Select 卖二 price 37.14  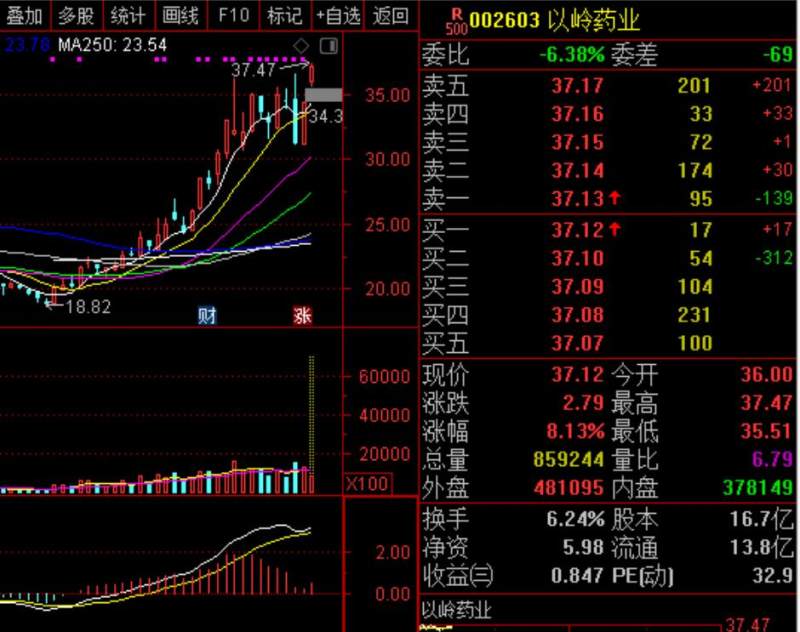coord(578,170)
